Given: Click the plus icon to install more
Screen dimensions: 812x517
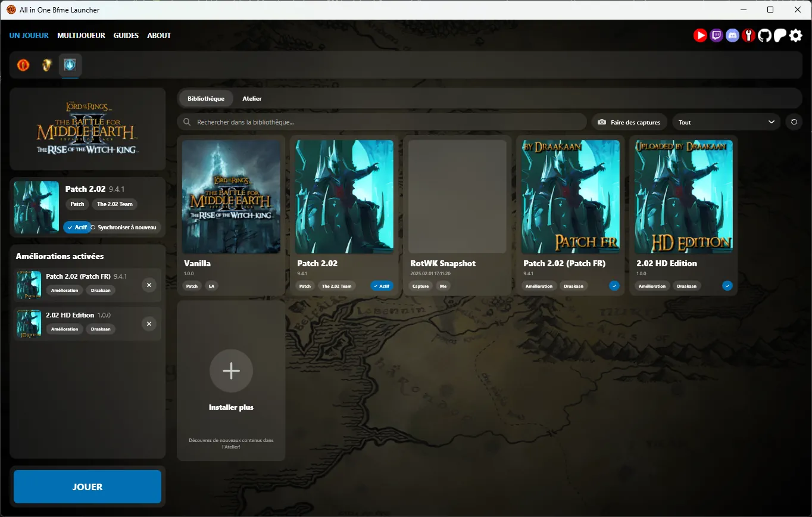Looking at the screenshot, I should pyautogui.click(x=231, y=371).
